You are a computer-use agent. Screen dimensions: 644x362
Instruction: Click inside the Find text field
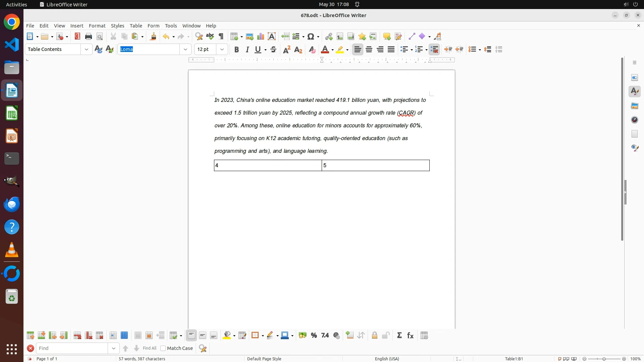pos(72,348)
